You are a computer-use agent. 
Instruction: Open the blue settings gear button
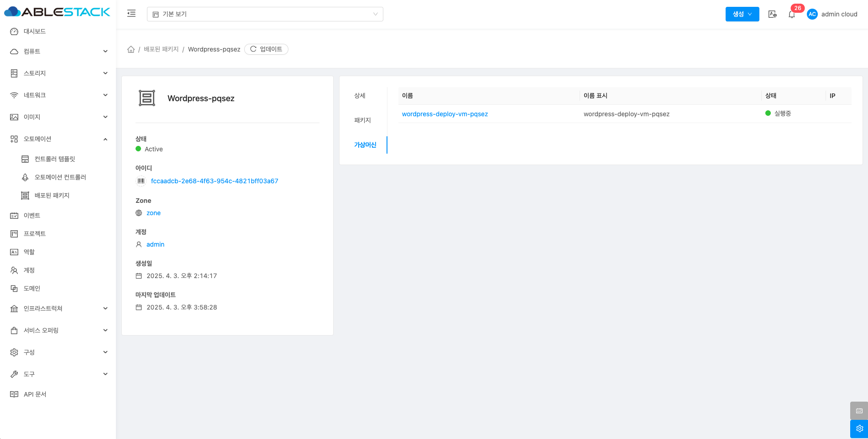pyautogui.click(x=859, y=429)
